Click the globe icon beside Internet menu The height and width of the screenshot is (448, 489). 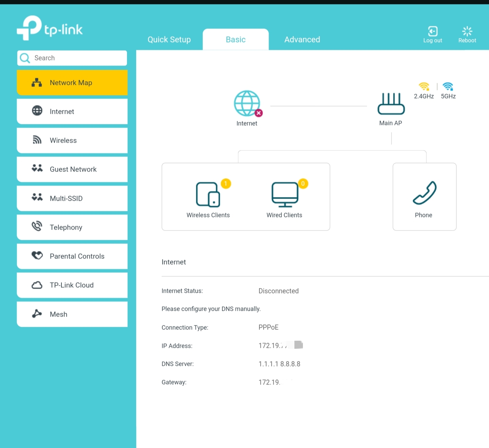[37, 111]
